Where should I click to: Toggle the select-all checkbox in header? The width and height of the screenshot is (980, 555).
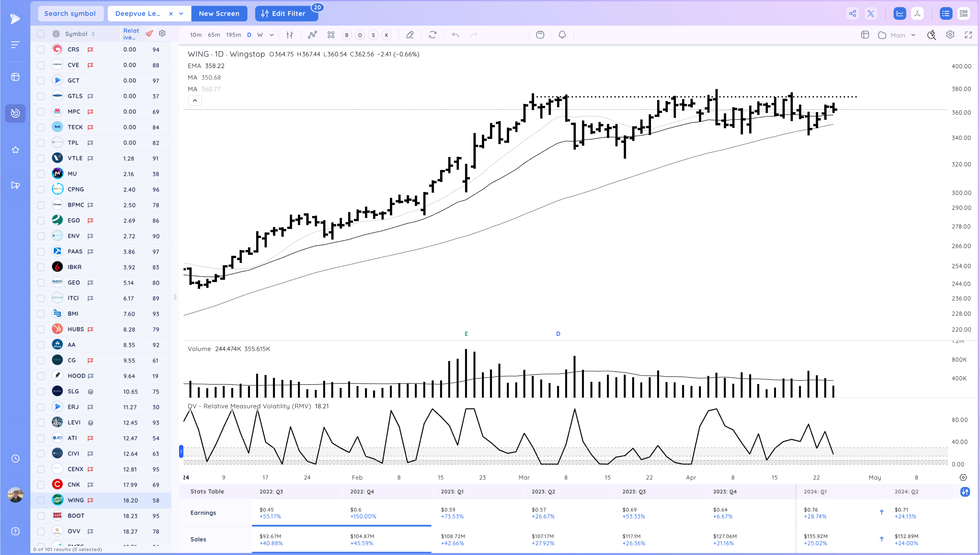coord(41,34)
